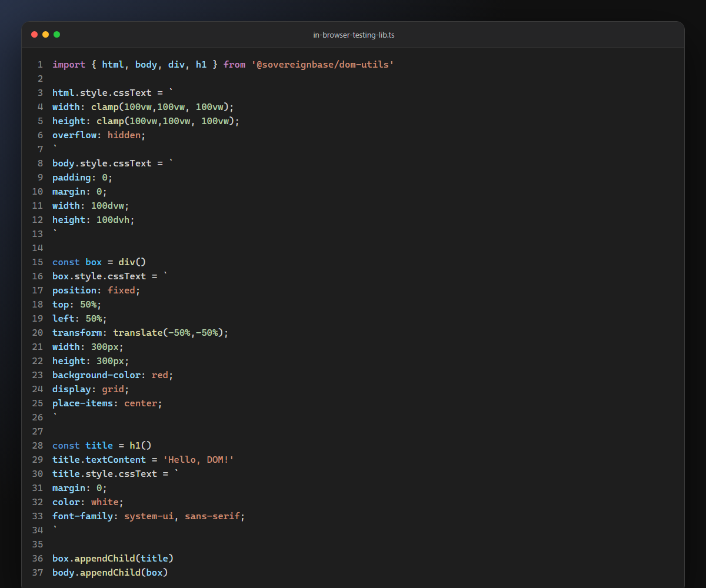Click line number 27 in the gutter
This screenshot has height=588, width=706.
point(38,432)
